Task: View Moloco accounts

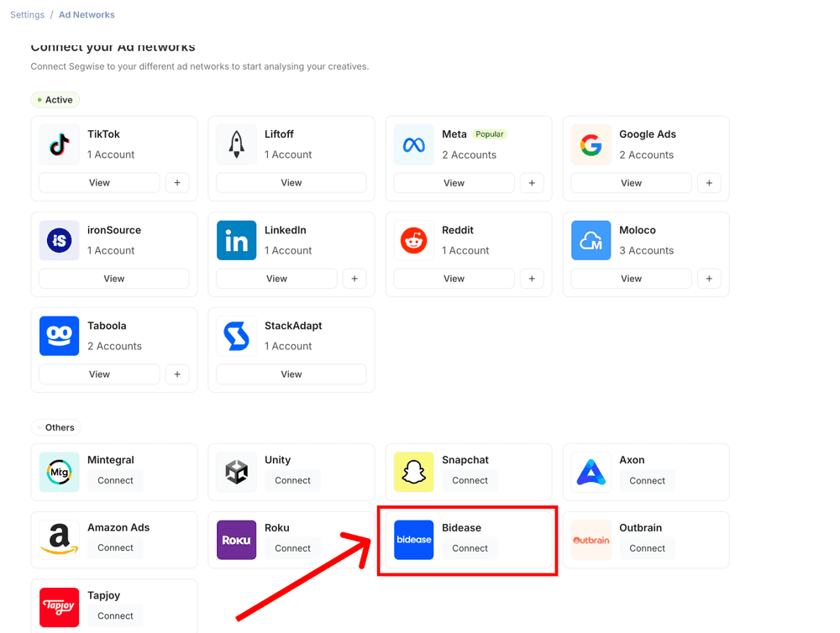Action: tap(631, 279)
